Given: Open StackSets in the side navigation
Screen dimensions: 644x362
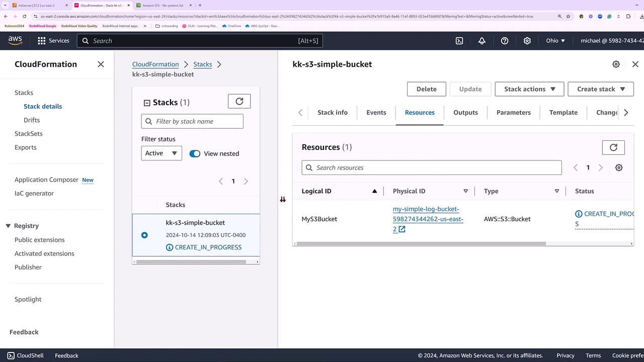Looking at the screenshot, I should click(x=29, y=134).
